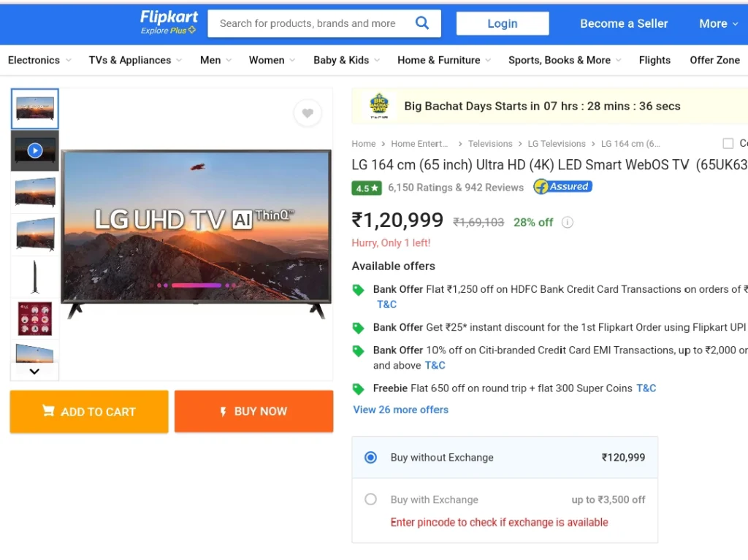Show more thumbnails with the down chevron
Viewport: 748px width, 560px height.
point(34,371)
